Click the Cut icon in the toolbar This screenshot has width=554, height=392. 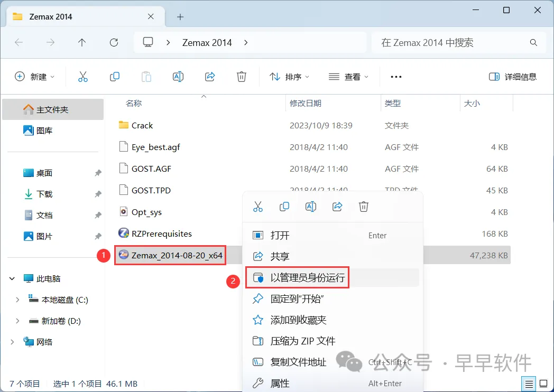pyautogui.click(x=82, y=77)
